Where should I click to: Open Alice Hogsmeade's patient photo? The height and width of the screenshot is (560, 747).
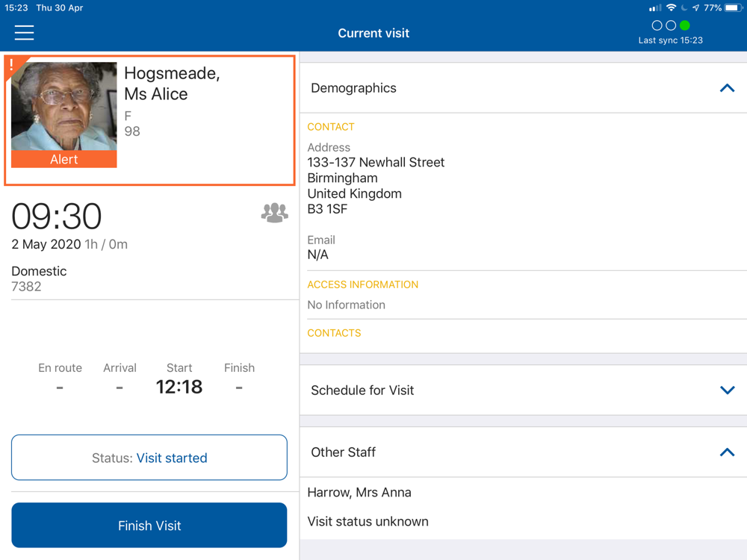[x=64, y=106]
